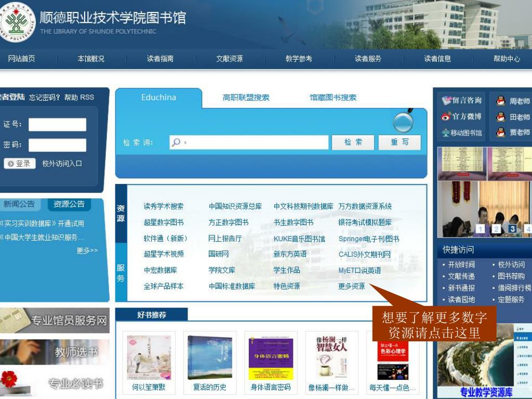Open the 读者信息 navigation menu
The height and width of the screenshot is (399, 532).
coord(437,58)
